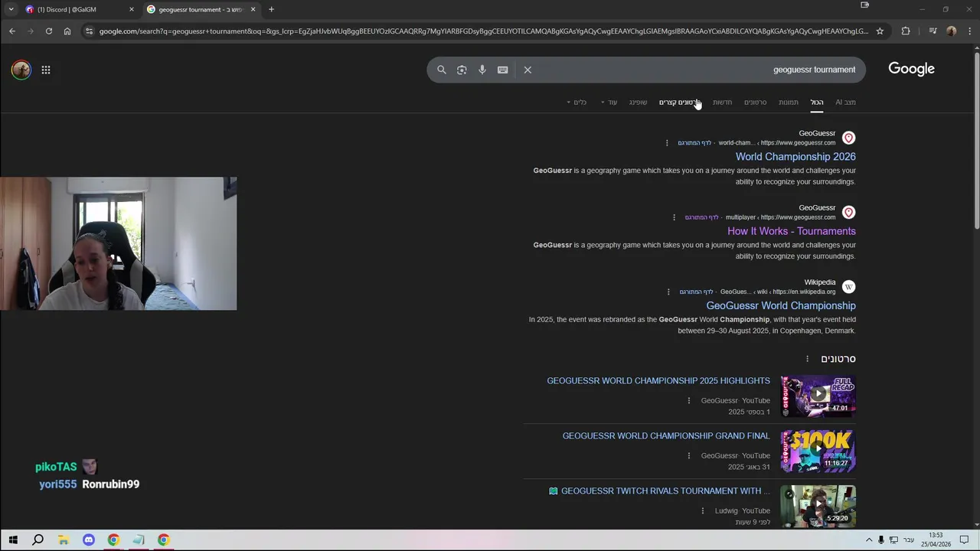Expand the Tools (כלים) dropdown
The height and width of the screenshot is (551, 980).
[x=577, y=103]
